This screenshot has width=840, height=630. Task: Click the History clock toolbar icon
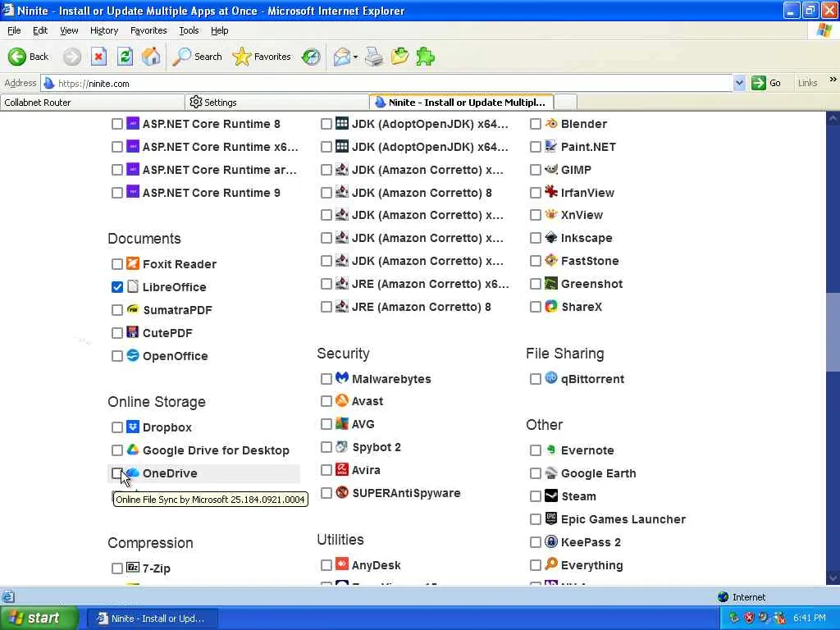311,57
